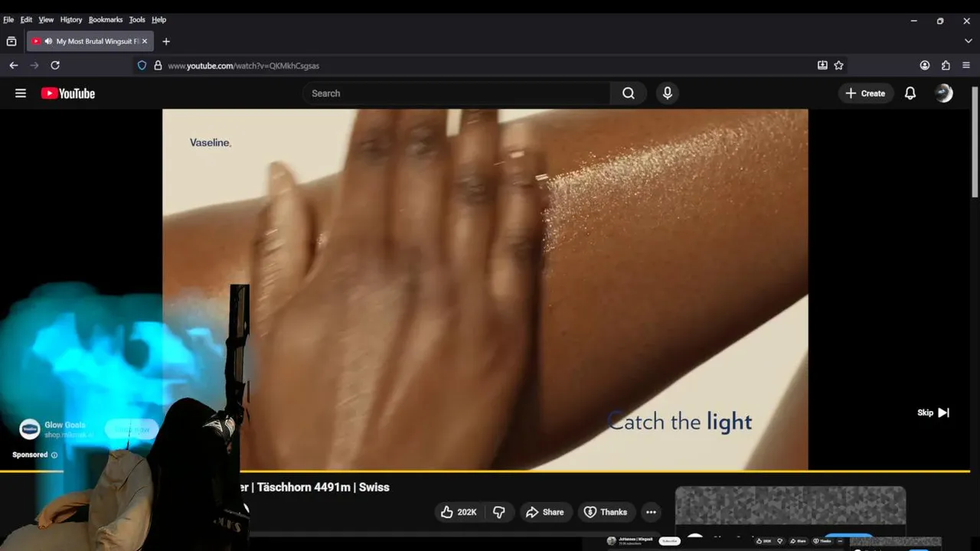Focus the YouTube Search field
This screenshot has width=980, height=551.
(456, 93)
